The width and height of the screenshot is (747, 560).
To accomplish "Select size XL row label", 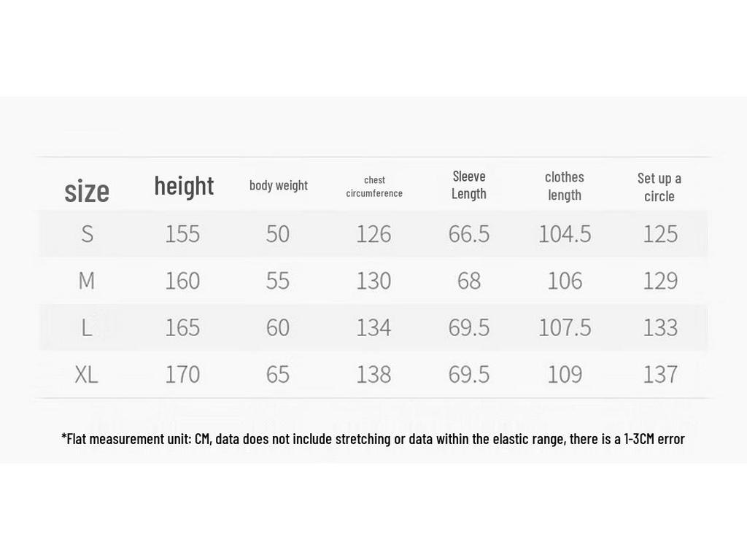I will [x=86, y=374].
